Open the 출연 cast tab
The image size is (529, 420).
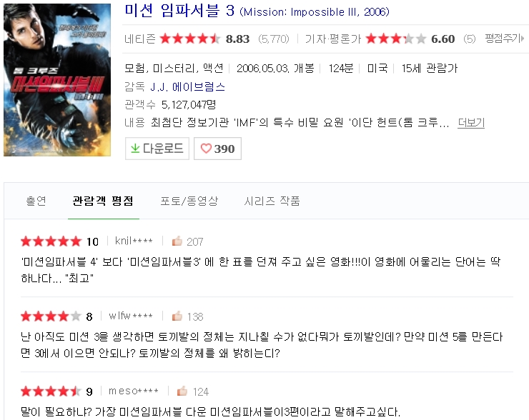36,201
